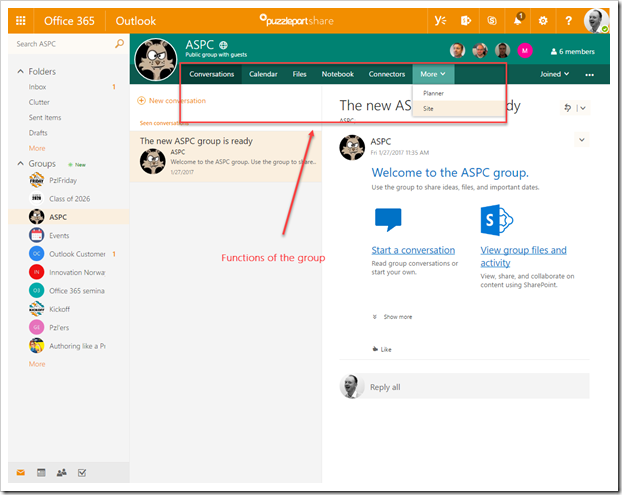622x495 pixels.
Task: Click Outlook in header bar
Action: 136,21
